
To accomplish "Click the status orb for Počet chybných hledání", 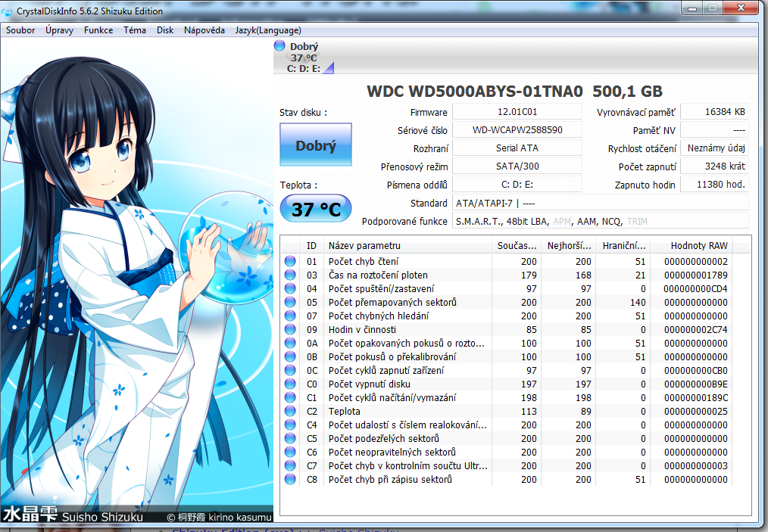I will 290,316.
